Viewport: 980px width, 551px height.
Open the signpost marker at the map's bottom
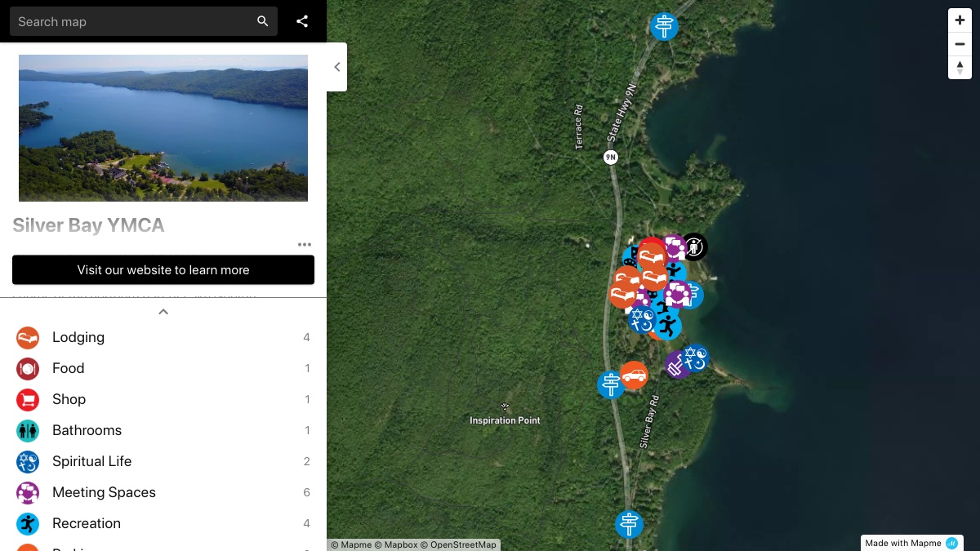pos(629,524)
